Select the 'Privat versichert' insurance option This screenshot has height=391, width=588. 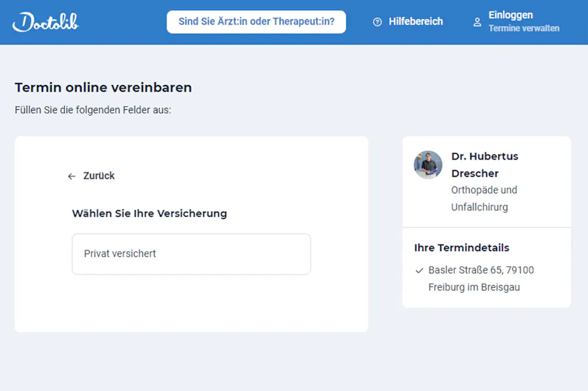click(191, 254)
